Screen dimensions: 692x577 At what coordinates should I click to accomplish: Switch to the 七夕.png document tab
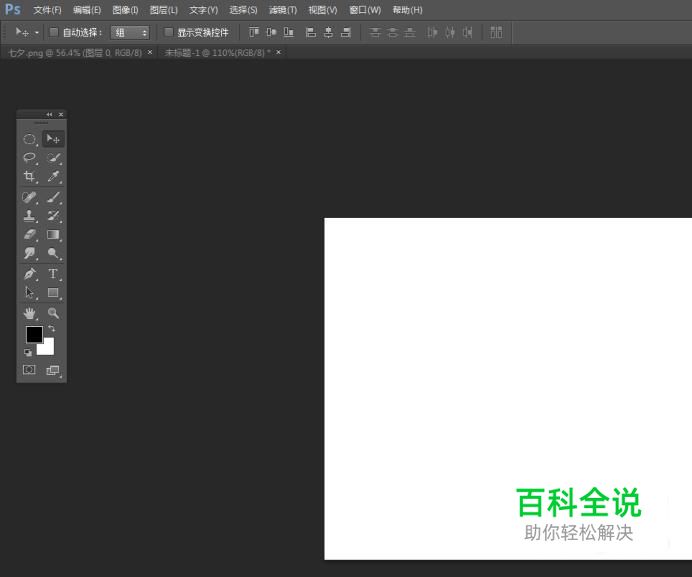(x=74, y=52)
